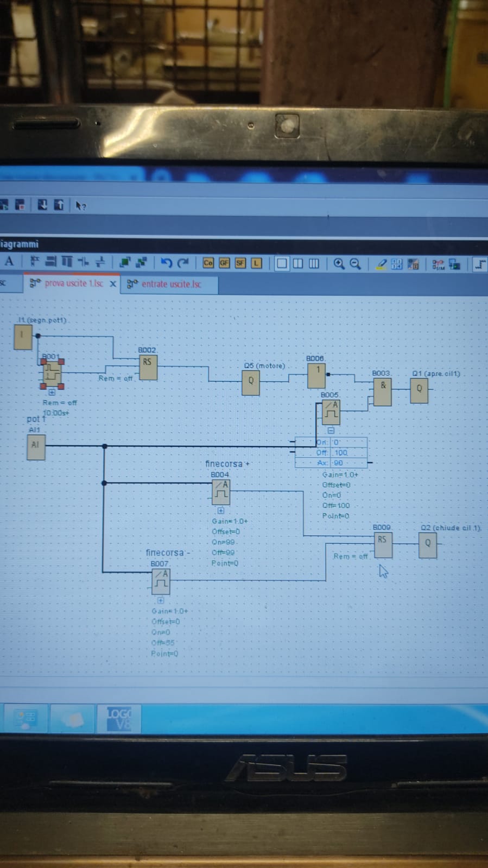Select the prova uscite 1.lsc tab
The height and width of the screenshot is (868, 488).
[x=73, y=283]
